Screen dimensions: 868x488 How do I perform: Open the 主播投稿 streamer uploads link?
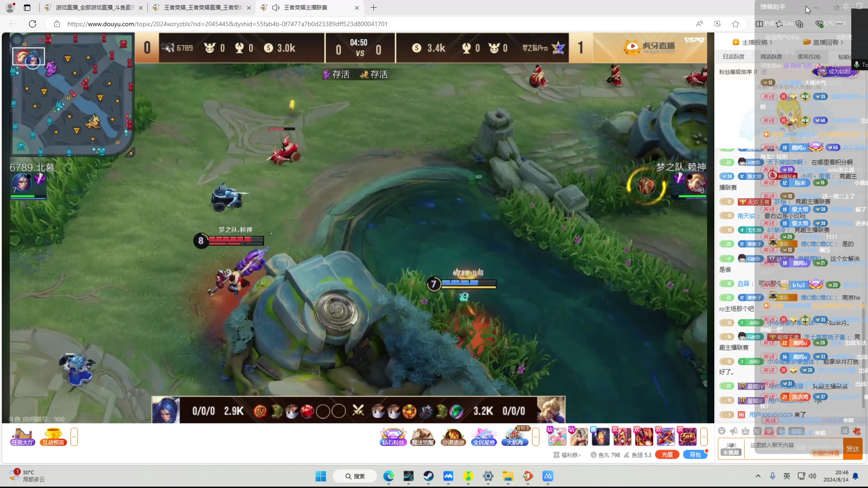[x=752, y=42]
